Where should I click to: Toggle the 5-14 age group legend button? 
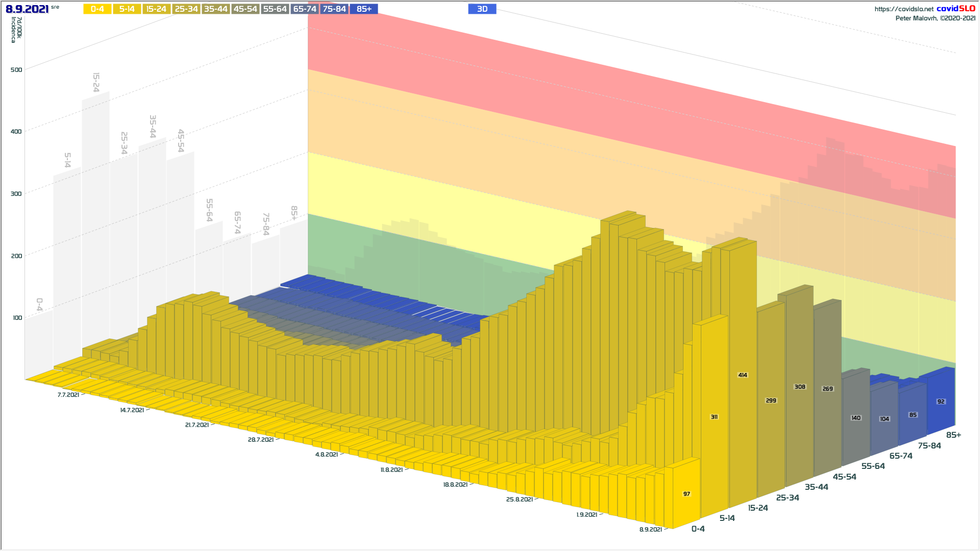(x=127, y=9)
